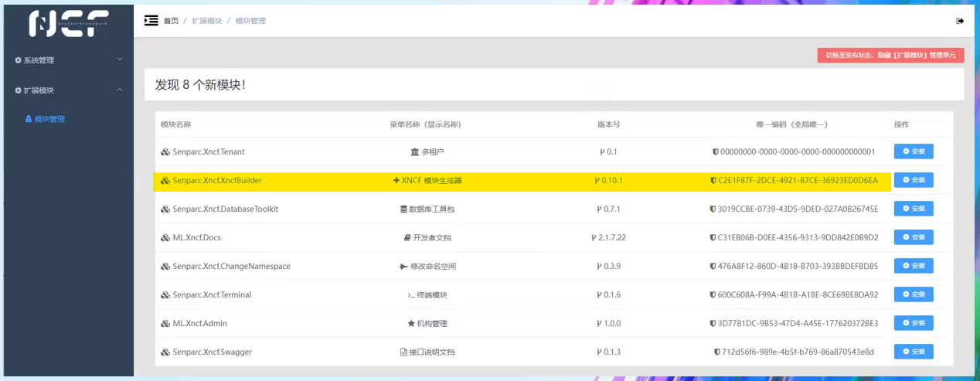Click version 0.7.1 in DatabaseToolkit row
This screenshot has width=980, height=381.
coord(611,209)
